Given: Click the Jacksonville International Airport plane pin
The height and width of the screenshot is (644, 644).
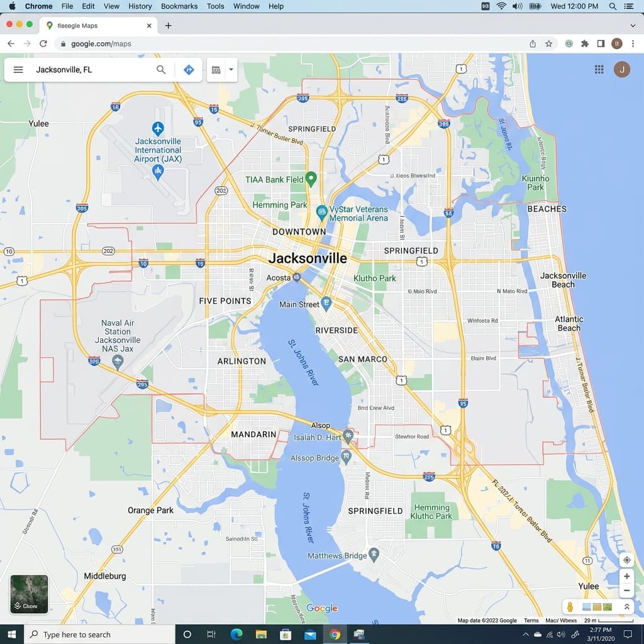Looking at the screenshot, I should coord(158,128).
